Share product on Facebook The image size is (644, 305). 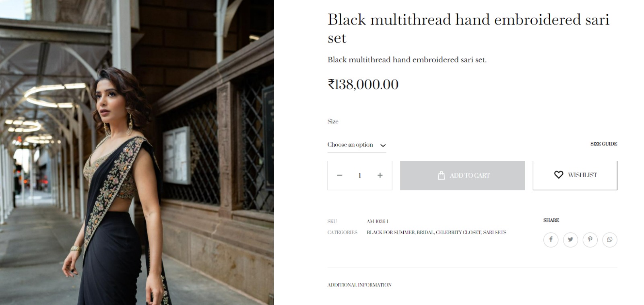click(551, 240)
